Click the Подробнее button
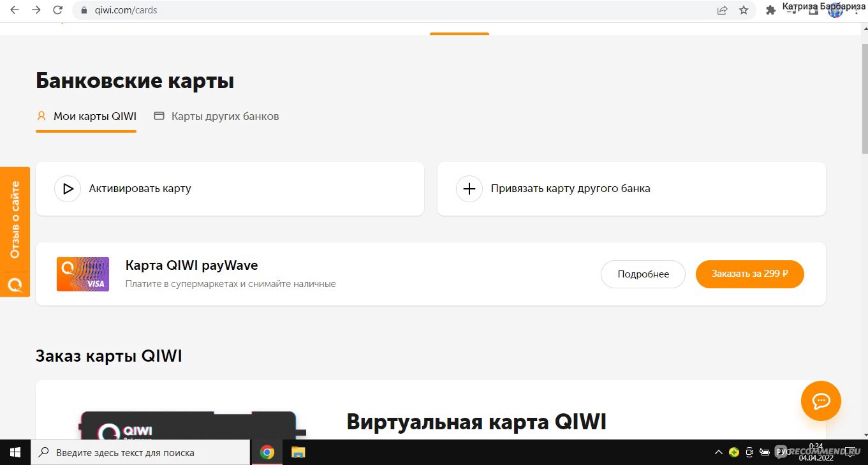The height and width of the screenshot is (465, 868). tap(643, 274)
